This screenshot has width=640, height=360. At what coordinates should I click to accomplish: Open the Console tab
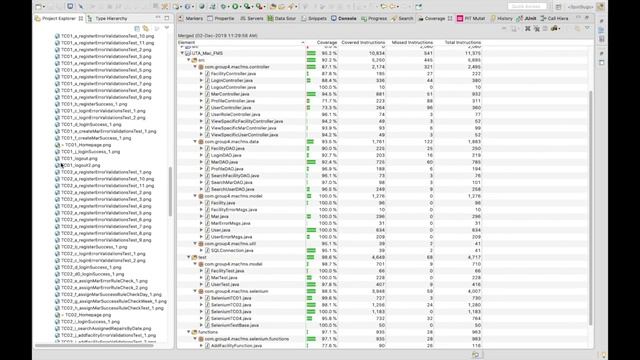pyautogui.click(x=344, y=18)
